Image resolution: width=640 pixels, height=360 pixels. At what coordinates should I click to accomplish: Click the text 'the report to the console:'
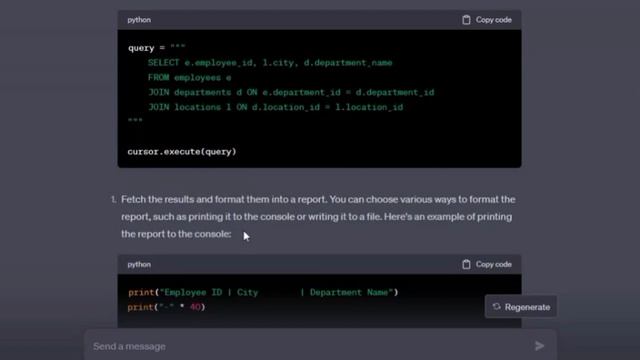pyautogui.click(x=176, y=234)
